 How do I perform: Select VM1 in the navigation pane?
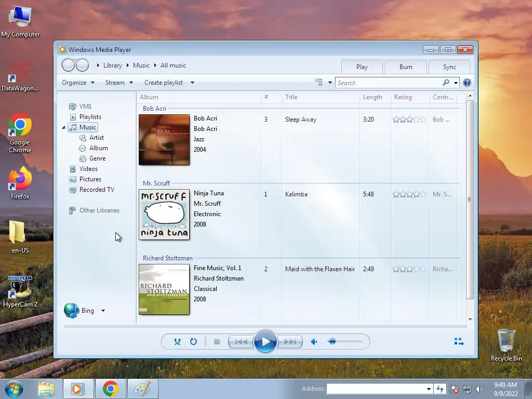point(85,107)
